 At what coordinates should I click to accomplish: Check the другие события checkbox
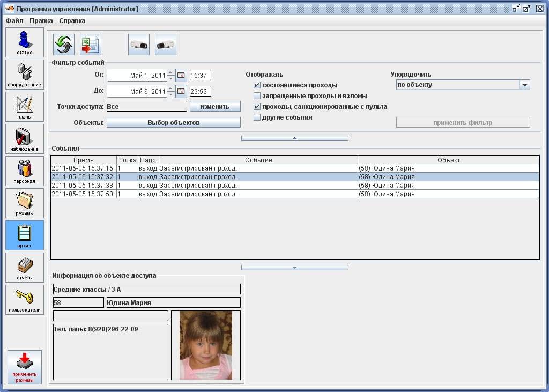pyautogui.click(x=257, y=117)
